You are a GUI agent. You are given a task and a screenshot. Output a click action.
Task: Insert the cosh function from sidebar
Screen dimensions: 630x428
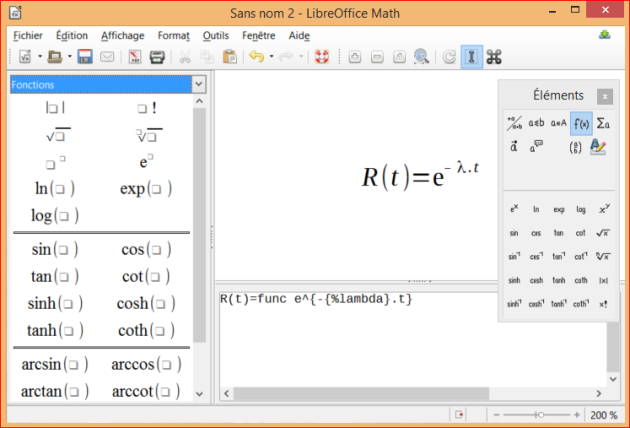[146, 304]
